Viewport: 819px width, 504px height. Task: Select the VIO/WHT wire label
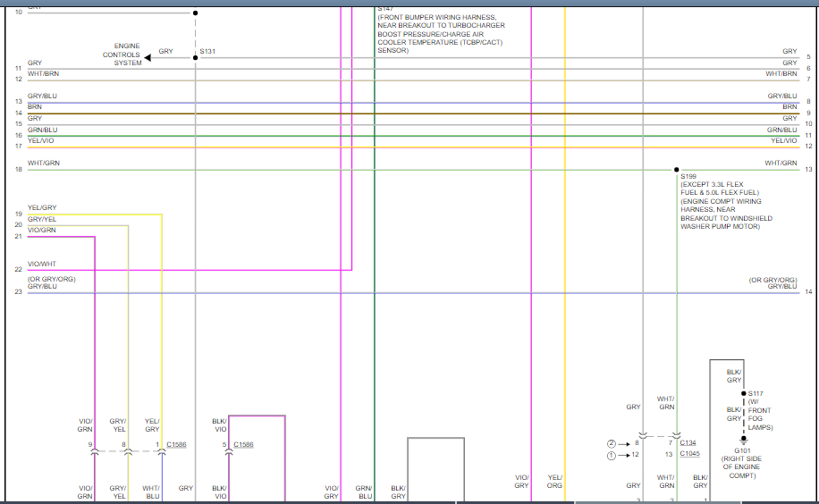pos(42,264)
